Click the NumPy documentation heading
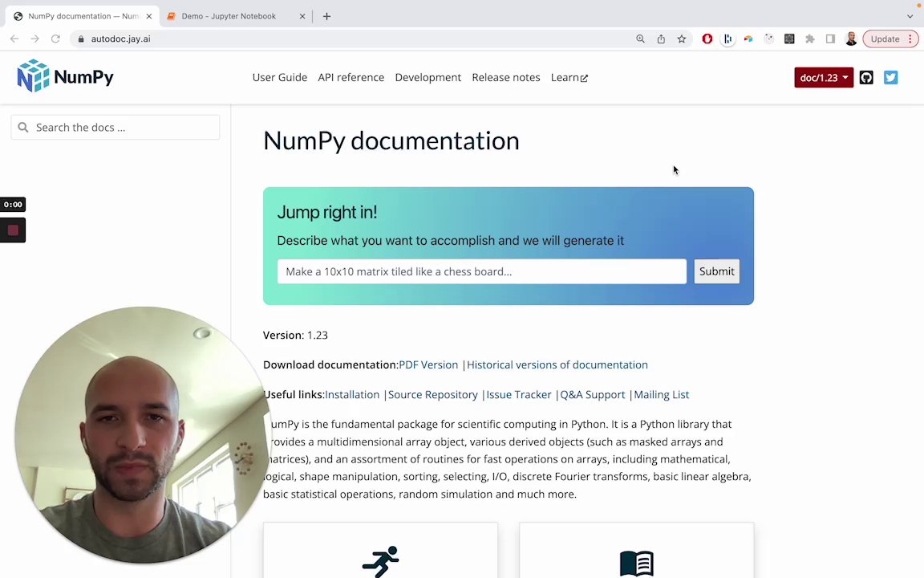The width and height of the screenshot is (924, 578). [x=391, y=141]
